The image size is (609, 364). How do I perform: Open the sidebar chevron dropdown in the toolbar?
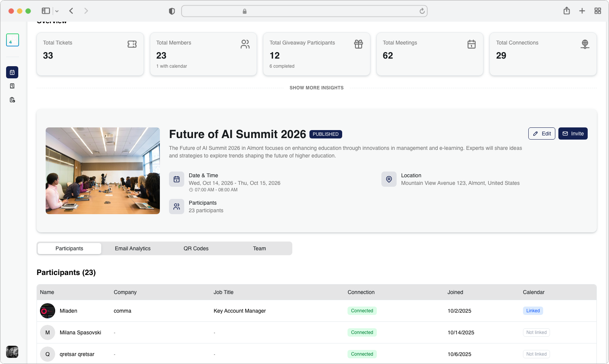57,11
